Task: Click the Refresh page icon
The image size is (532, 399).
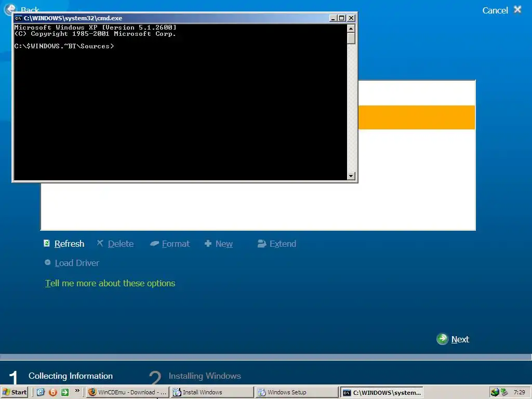Action: pos(47,243)
